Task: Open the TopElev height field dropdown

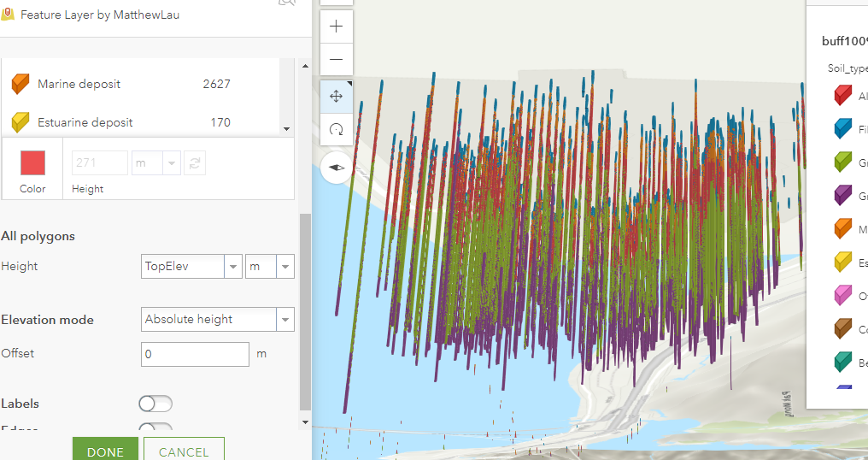Action: point(233,267)
